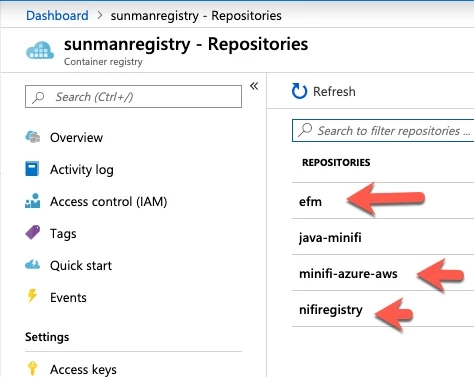Open the Quick start menu item
The image size is (474, 377).
(81, 265)
